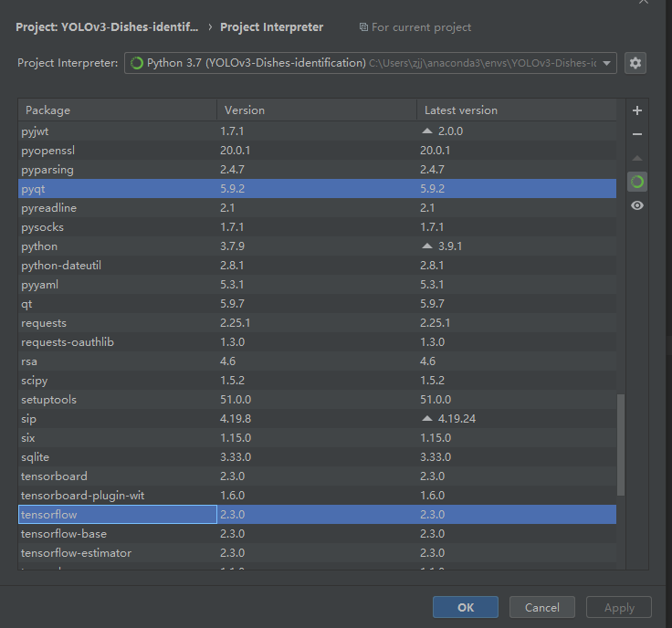Click version 4.19.8 of sip
Viewport: 672px width, 628px height.
236,419
